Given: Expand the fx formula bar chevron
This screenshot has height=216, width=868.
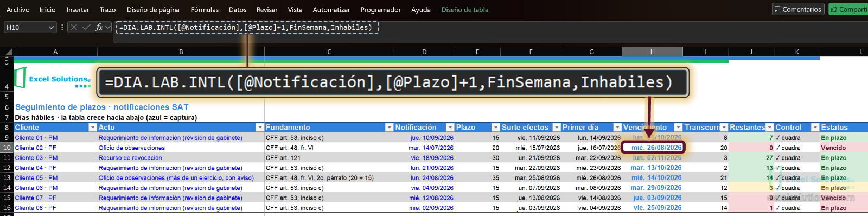Looking at the screenshot, I should click(x=108, y=27).
